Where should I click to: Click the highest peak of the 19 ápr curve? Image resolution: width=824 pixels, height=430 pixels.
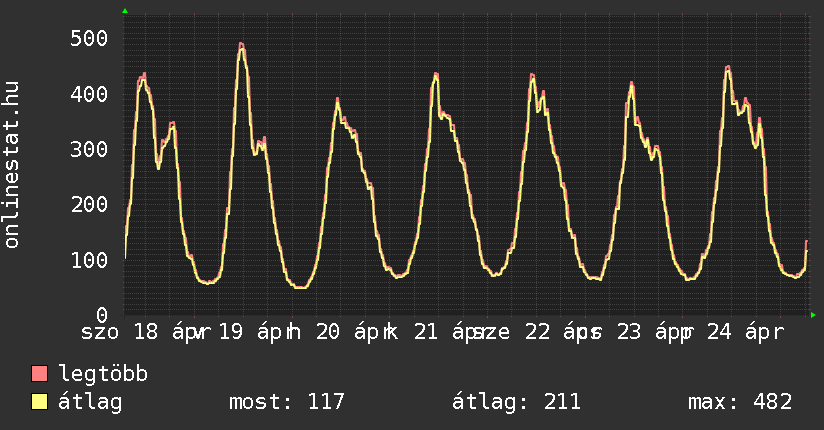[241, 45]
